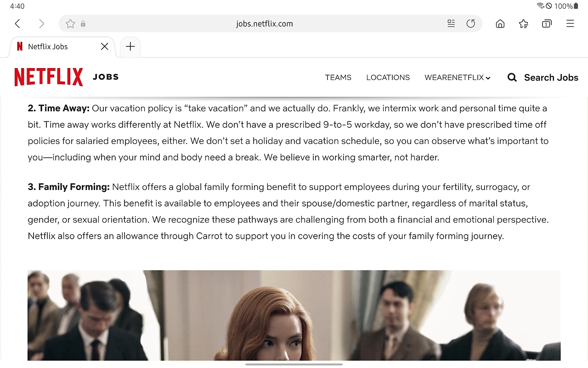Open the LOCATIONS navigation item
Viewport: 588px width, 368px height.
[388, 77]
